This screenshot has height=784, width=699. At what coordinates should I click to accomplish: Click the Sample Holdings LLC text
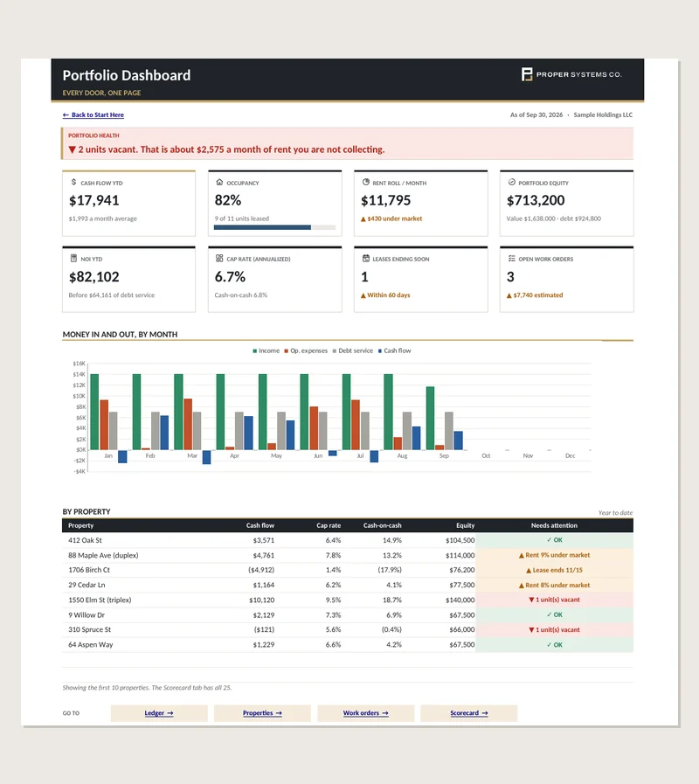603,115
